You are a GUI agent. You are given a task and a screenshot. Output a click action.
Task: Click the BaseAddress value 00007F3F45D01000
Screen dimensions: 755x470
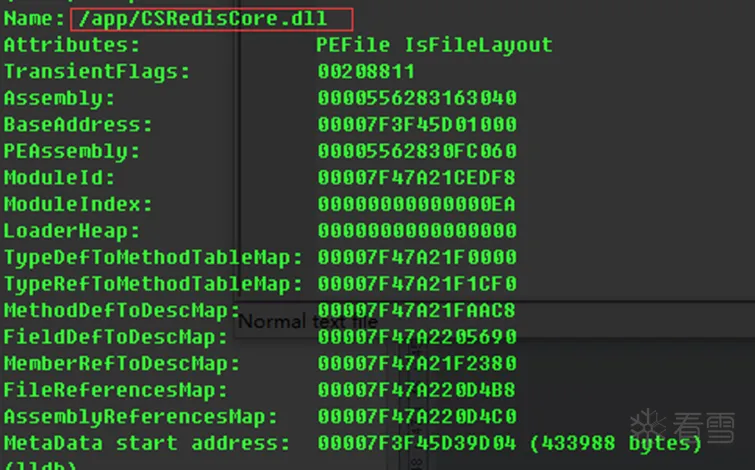417,125
